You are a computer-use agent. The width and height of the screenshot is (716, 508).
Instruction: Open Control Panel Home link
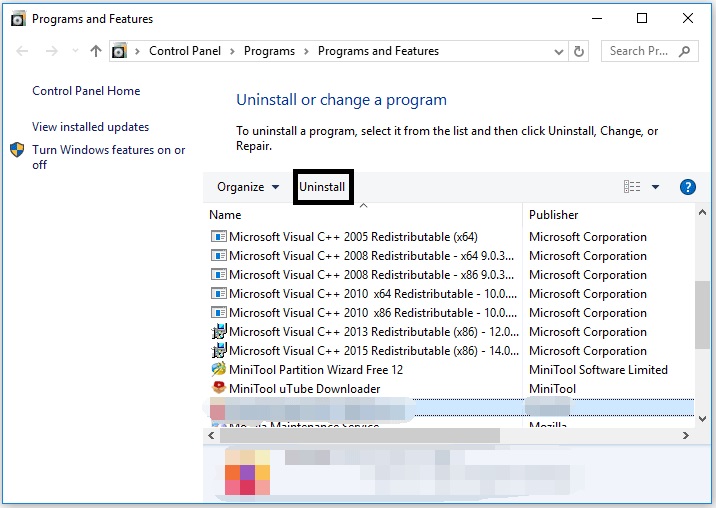coord(86,90)
